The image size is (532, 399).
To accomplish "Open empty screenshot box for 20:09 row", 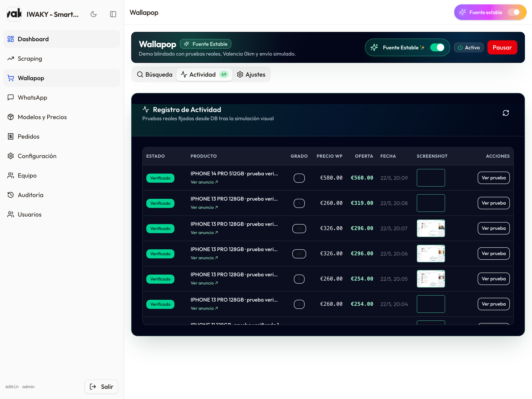I will click(x=431, y=178).
